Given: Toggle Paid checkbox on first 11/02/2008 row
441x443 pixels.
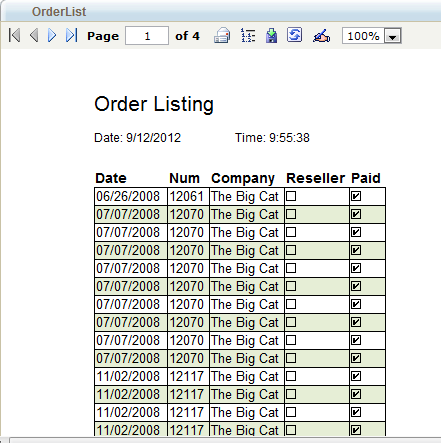Looking at the screenshot, I should pos(356,376).
